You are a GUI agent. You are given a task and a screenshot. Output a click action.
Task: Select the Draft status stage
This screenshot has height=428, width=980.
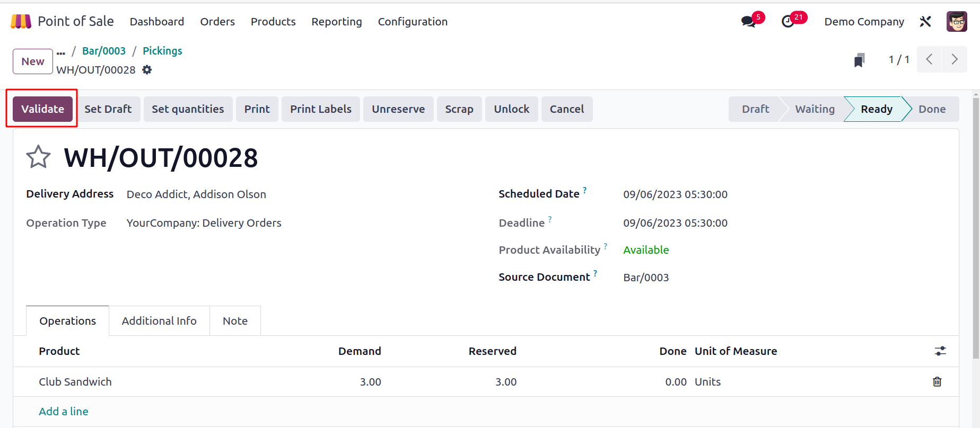point(755,109)
